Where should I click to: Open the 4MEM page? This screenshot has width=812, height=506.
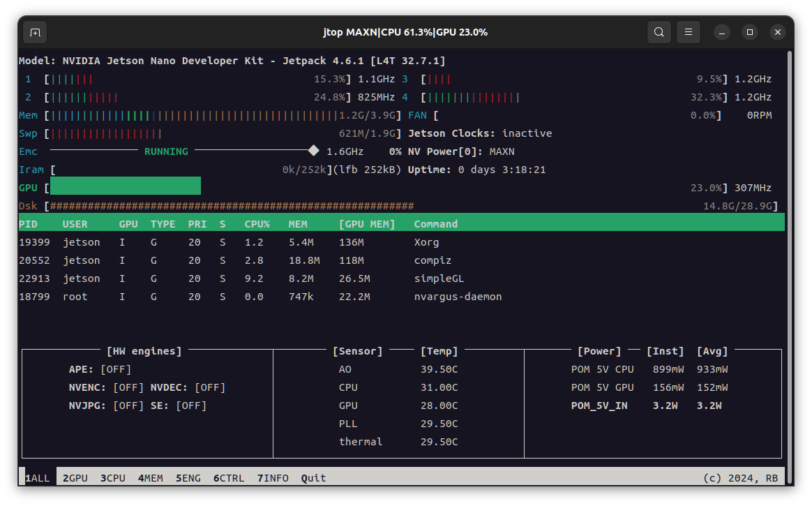coord(150,478)
